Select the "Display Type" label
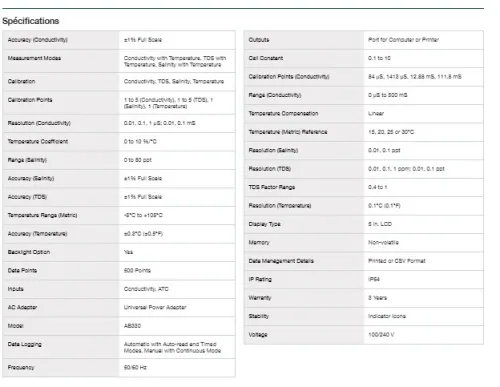This screenshot has width=500, height=387. (264, 224)
